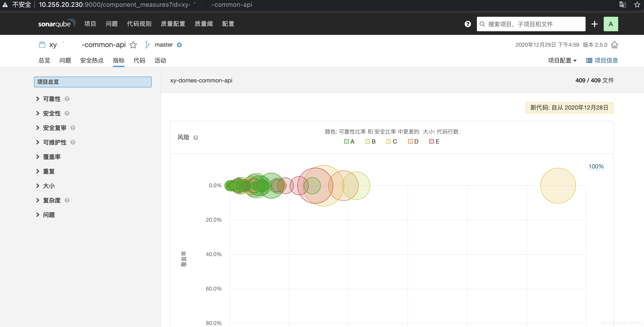The height and width of the screenshot is (327, 644).
Task: Switch to the 代码 project tab
Action: click(139, 60)
